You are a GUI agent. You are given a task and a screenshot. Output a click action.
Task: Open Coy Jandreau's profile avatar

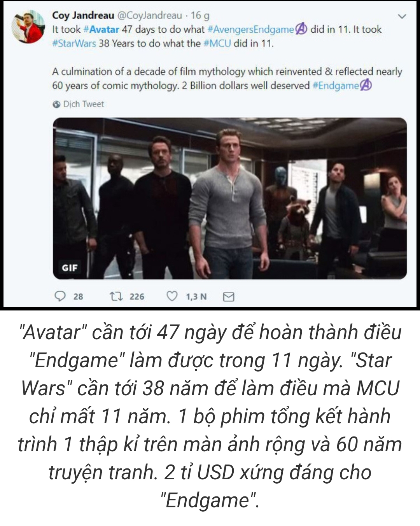[28, 27]
